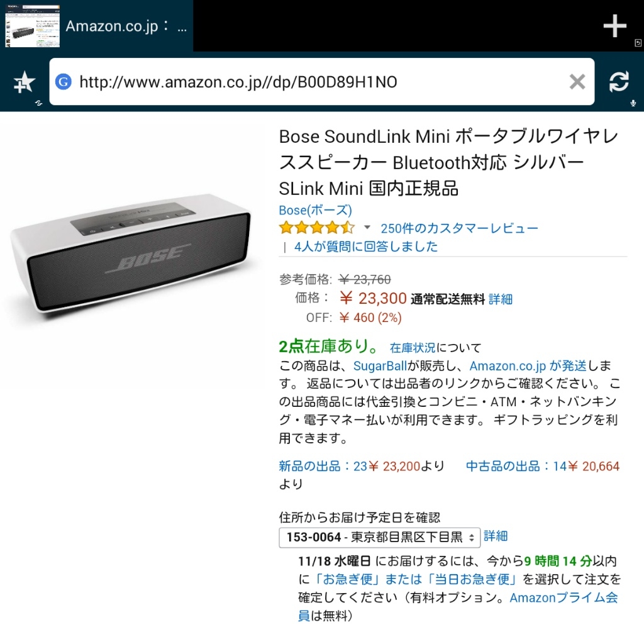The height and width of the screenshot is (644, 644).
Task: Tap the small icon below plus button
Action: (638, 43)
